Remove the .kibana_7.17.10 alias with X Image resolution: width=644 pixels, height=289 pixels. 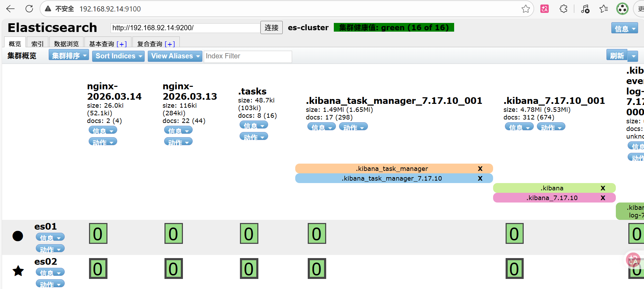603,198
